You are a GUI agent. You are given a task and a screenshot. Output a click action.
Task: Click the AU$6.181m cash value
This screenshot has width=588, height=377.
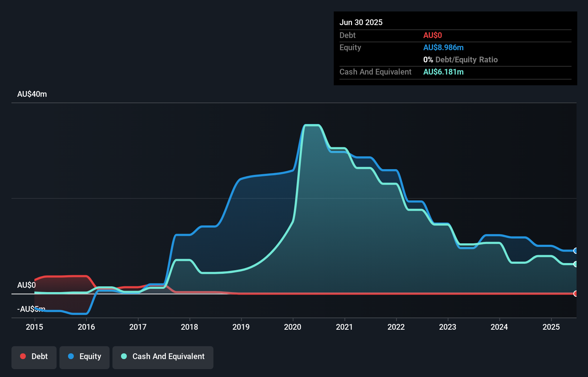443,72
